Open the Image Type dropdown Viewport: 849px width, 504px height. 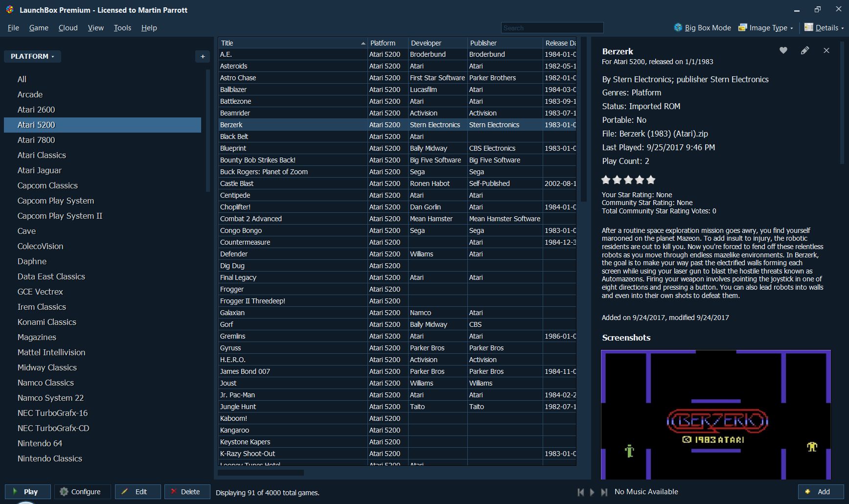pyautogui.click(x=766, y=28)
